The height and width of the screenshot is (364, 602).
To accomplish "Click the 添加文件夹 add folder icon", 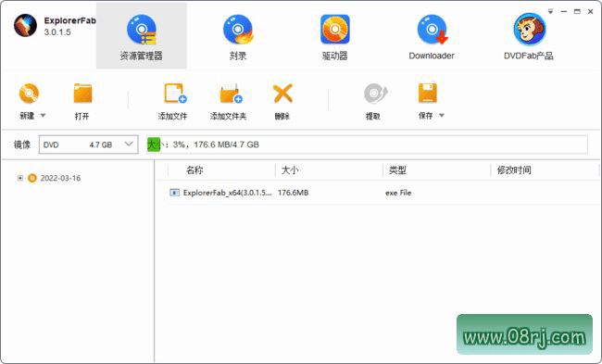I will coord(231,94).
